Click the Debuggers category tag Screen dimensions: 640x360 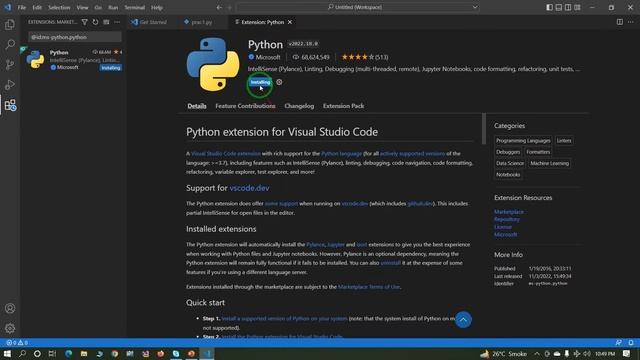coord(508,152)
